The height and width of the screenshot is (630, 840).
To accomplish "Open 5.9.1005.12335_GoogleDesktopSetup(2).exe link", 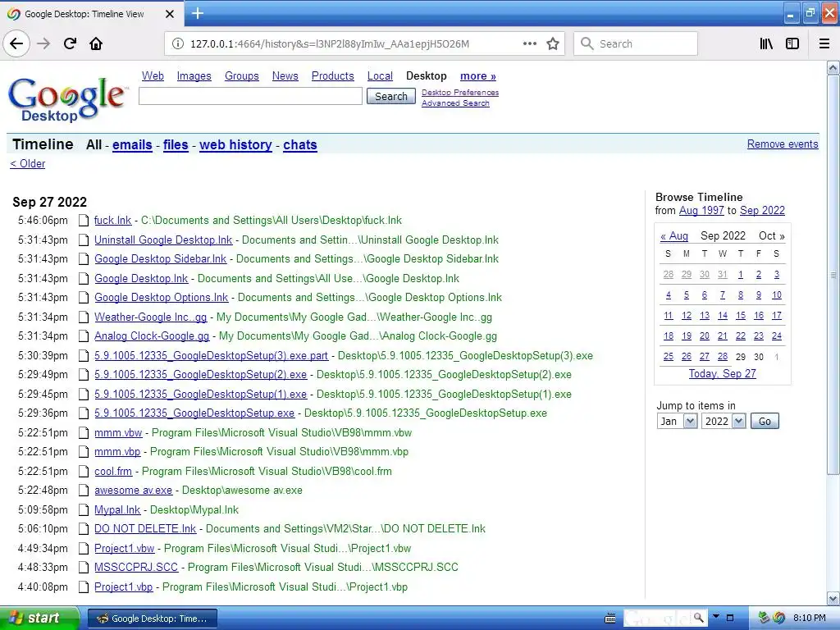I will click(200, 374).
